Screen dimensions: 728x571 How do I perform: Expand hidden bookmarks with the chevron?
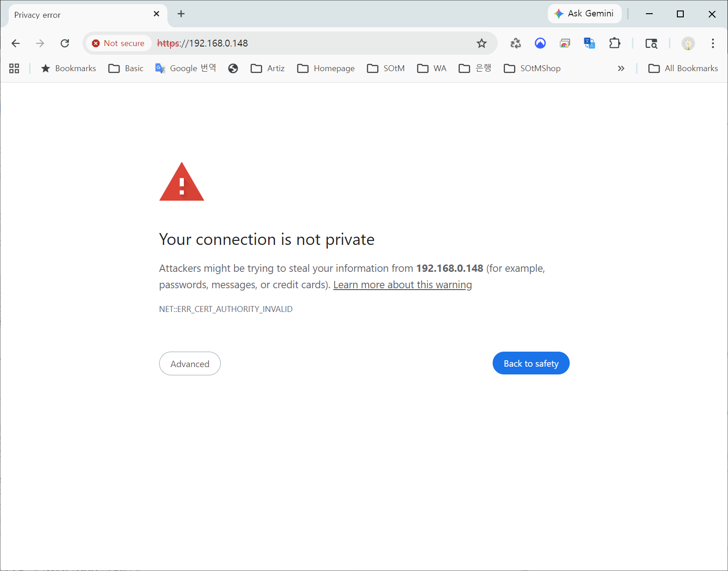pyautogui.click(x=621, y=68)
